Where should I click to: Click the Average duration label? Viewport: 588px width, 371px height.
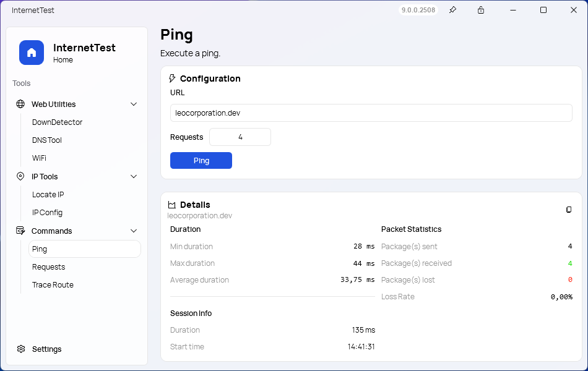(199, 280)
